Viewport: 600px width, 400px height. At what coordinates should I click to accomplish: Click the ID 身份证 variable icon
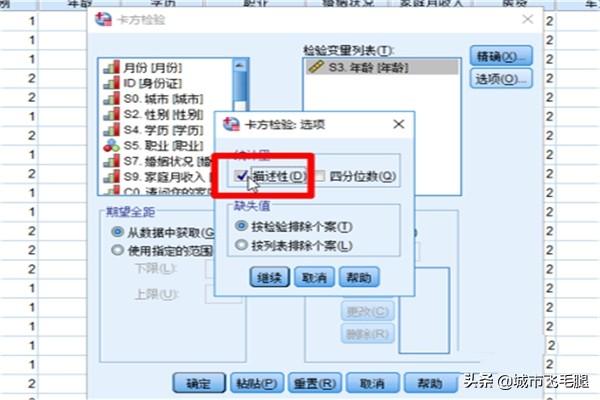111,83
